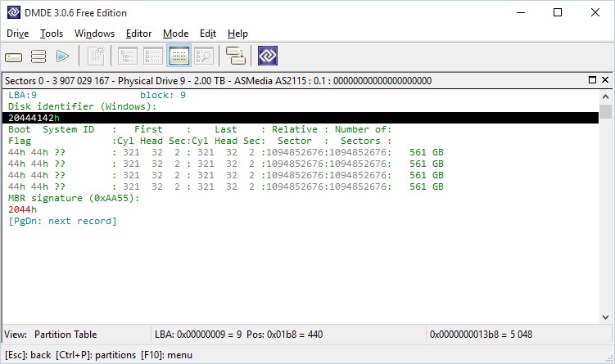Select the highlighted partition table mode icon

click(x=179, y=56)
